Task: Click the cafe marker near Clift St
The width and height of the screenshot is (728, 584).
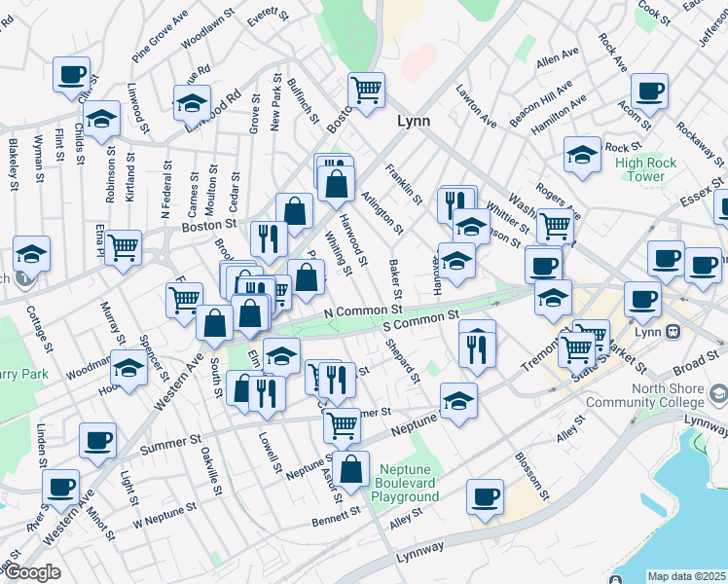Action: click(71, 76)
